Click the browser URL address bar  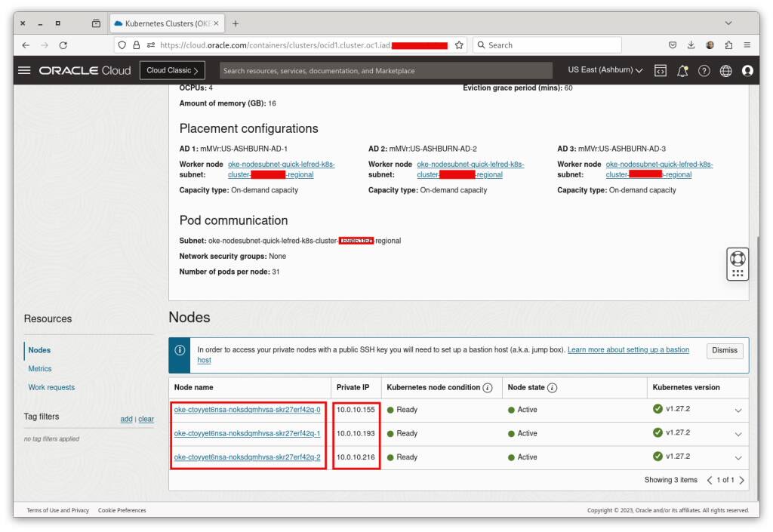pyautogui.click(x=291, y=45)
